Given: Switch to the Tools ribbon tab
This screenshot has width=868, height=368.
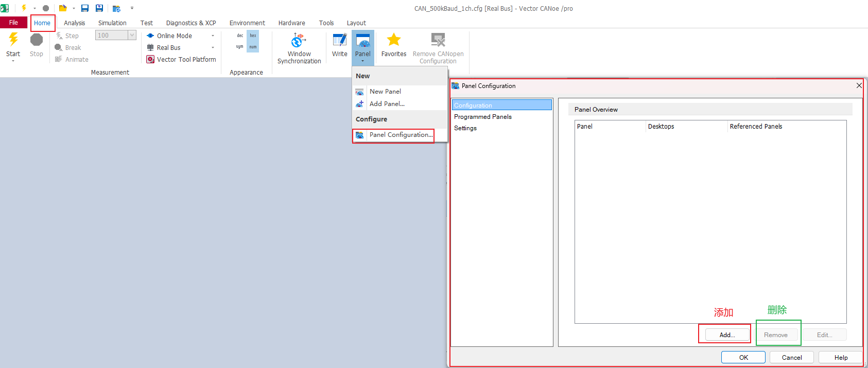Looking at the screenshot, I should tap(326, 23).
